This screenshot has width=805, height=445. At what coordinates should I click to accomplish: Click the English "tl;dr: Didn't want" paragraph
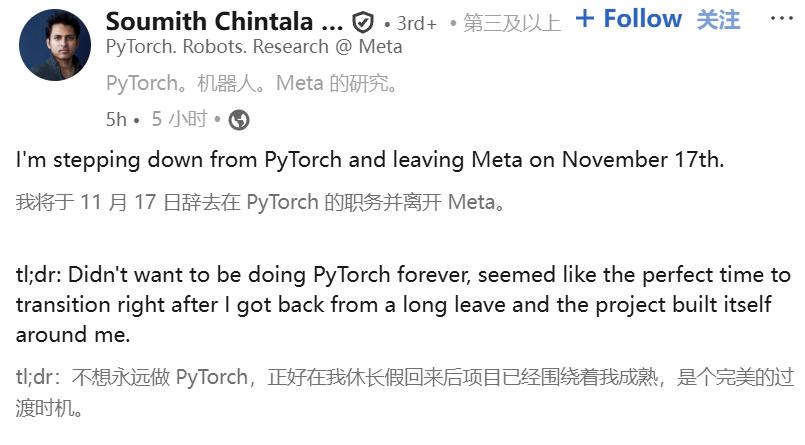coord(400,304)
